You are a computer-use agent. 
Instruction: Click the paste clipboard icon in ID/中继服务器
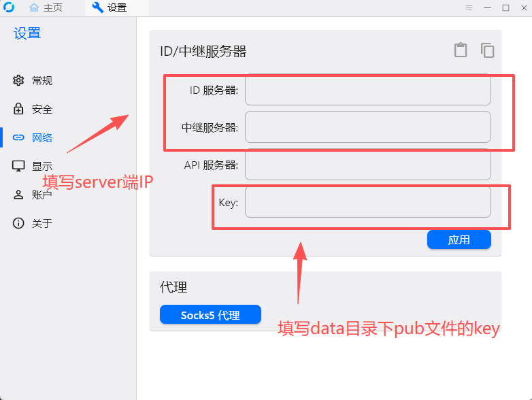pos(461,50)
